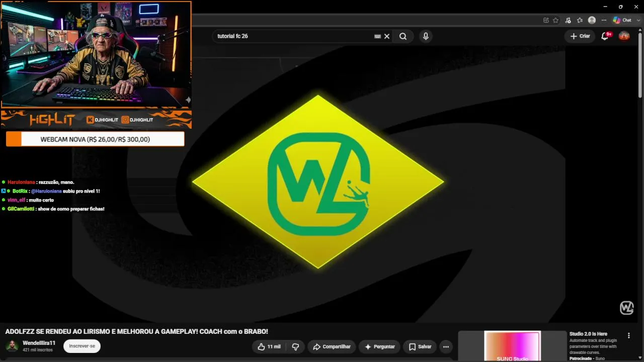Click the 'Patrocinado - Suno' sponsored label
Screen dimensions: 644x362
[587, 358]
